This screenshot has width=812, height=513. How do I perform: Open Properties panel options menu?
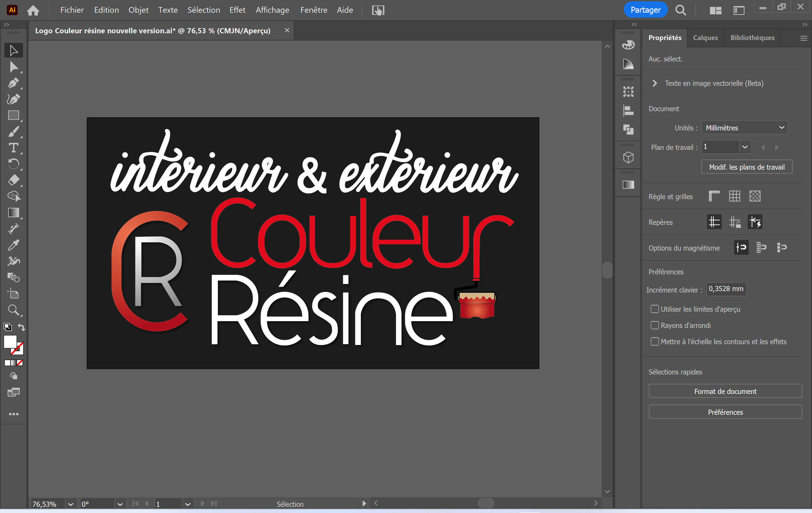coord(804,38)
